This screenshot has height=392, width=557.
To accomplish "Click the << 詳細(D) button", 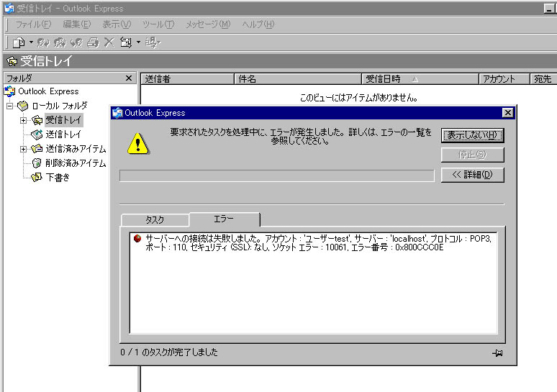I will coord(473,175).
